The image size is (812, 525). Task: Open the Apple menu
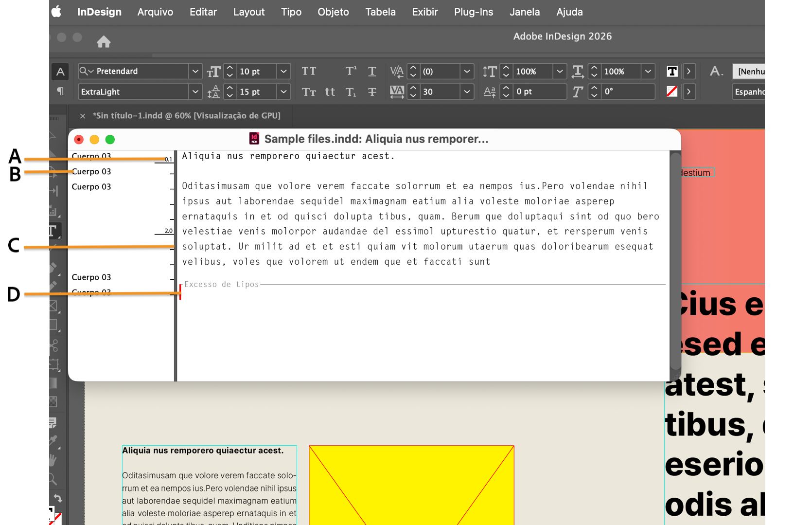pyautogui.click(x=57, y=12)
